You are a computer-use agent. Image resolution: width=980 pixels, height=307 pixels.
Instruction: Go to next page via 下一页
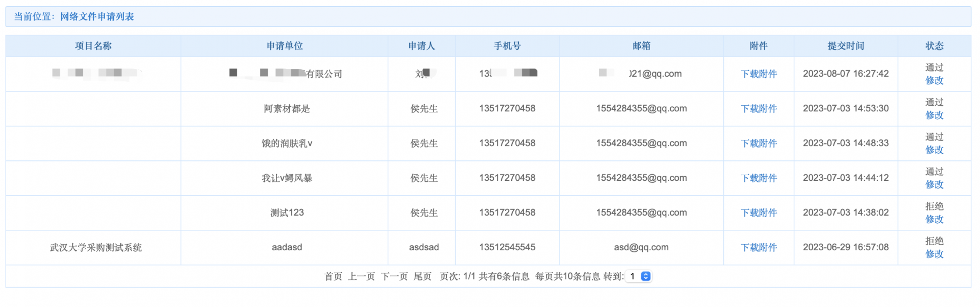click(394, 277)
